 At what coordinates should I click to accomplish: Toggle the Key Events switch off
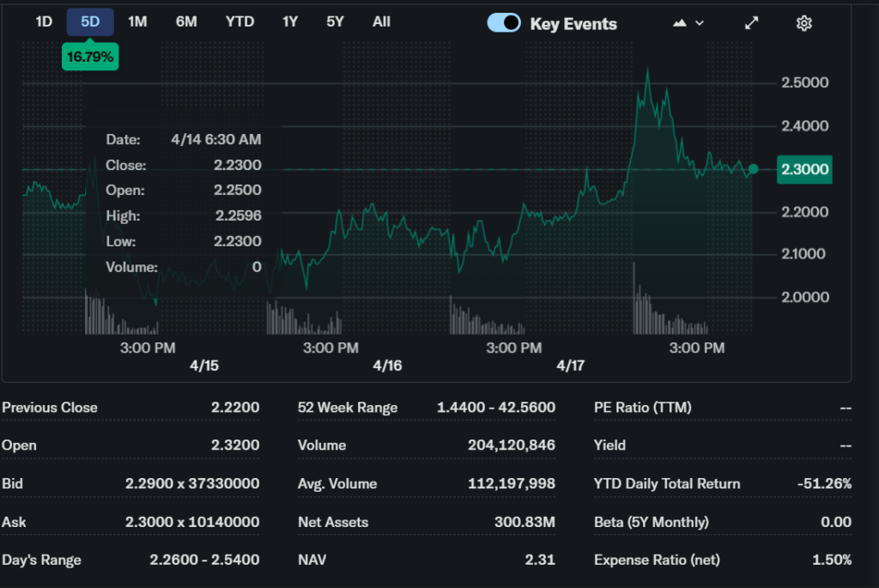click(504, 23)
